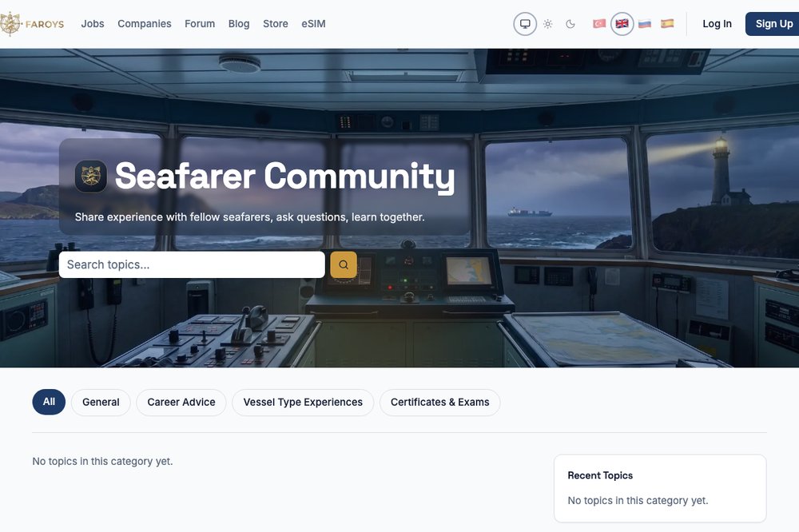Viewport: 799px width, 532px height.
Task: Click the Sign Up button
Action: click(x=773, y=24)
